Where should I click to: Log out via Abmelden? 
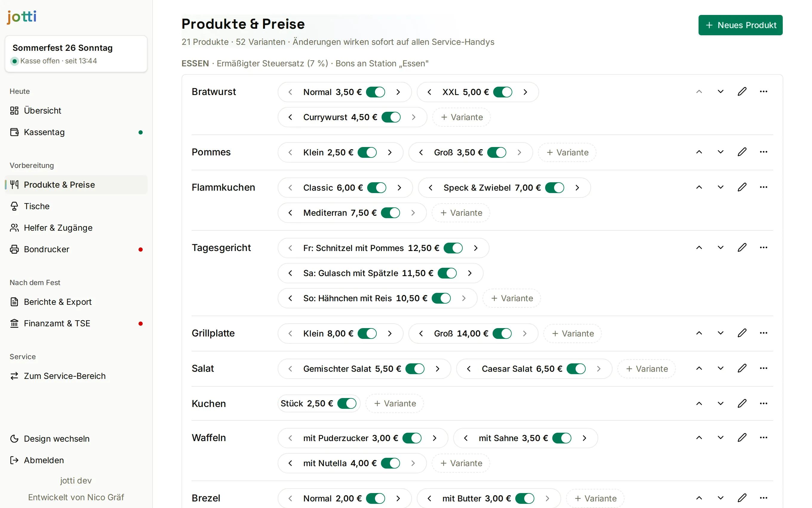[x=76, y=460]
